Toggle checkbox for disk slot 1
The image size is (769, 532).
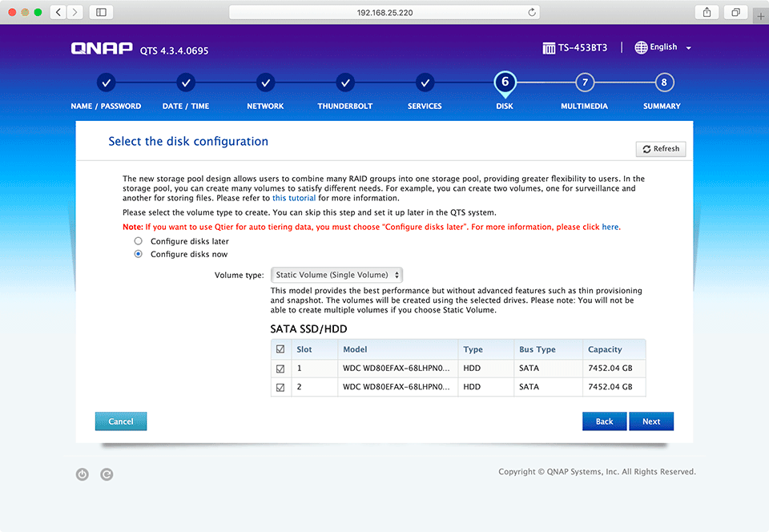(x=280, y=369)
